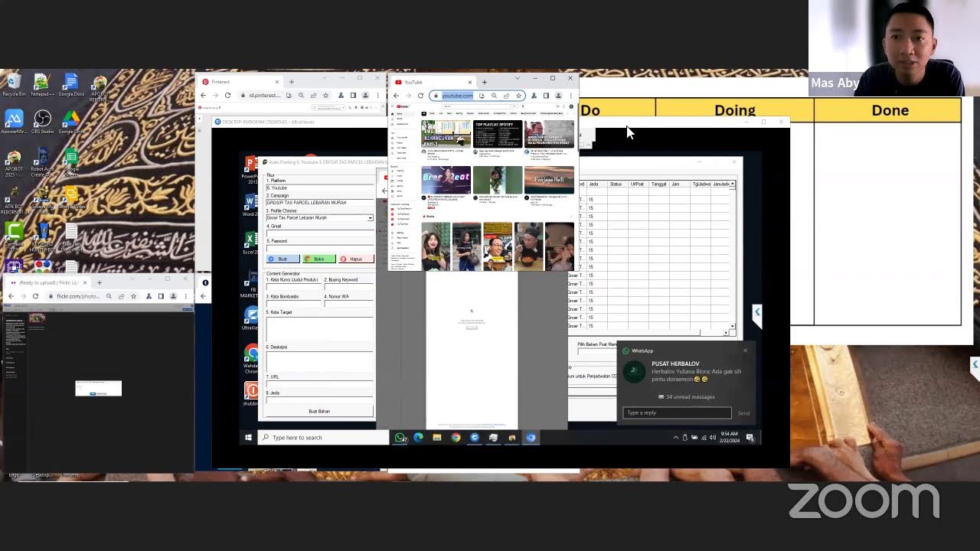Expand the Profile Chrome dropdown
Screen dimensions: 980x551
coord(370,218)
